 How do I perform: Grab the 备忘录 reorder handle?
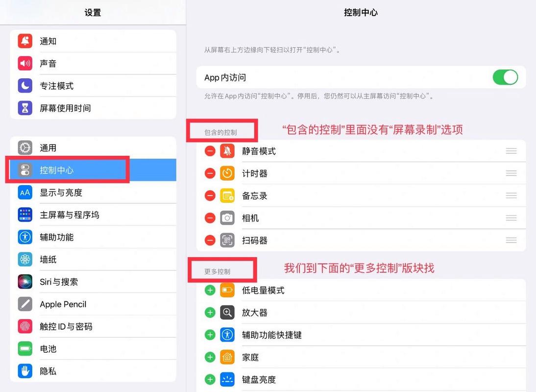511,196
